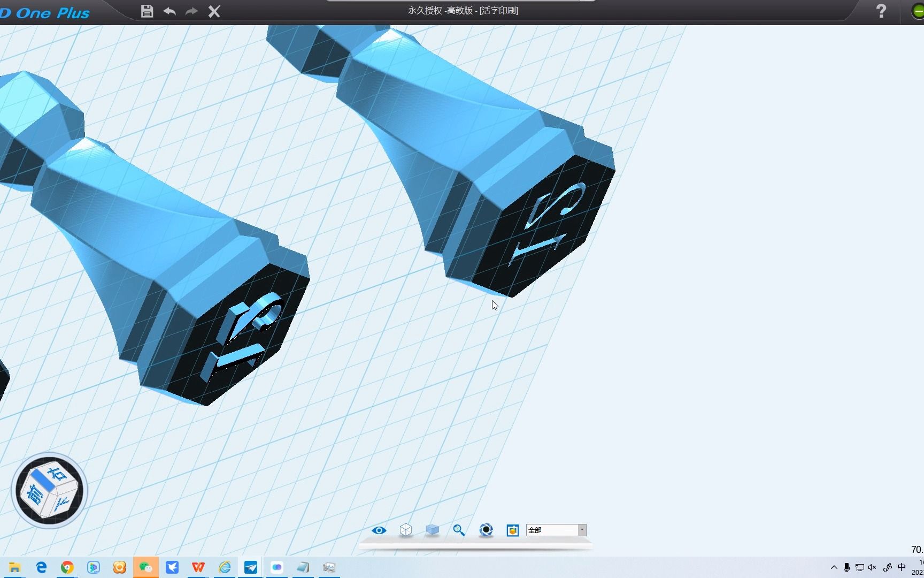This screenshot has height=578, width=924.
Task: Click the 3D One Plus logo
Action: 45,13
